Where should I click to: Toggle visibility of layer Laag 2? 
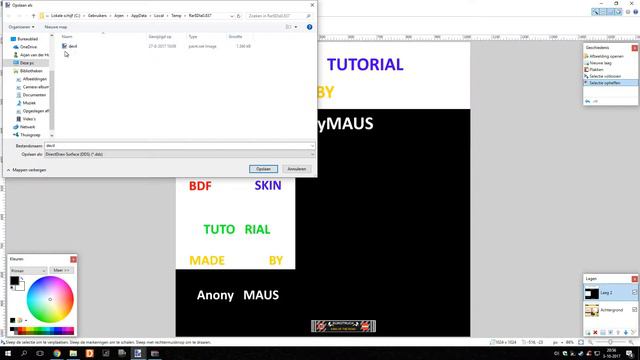[634, 293]
